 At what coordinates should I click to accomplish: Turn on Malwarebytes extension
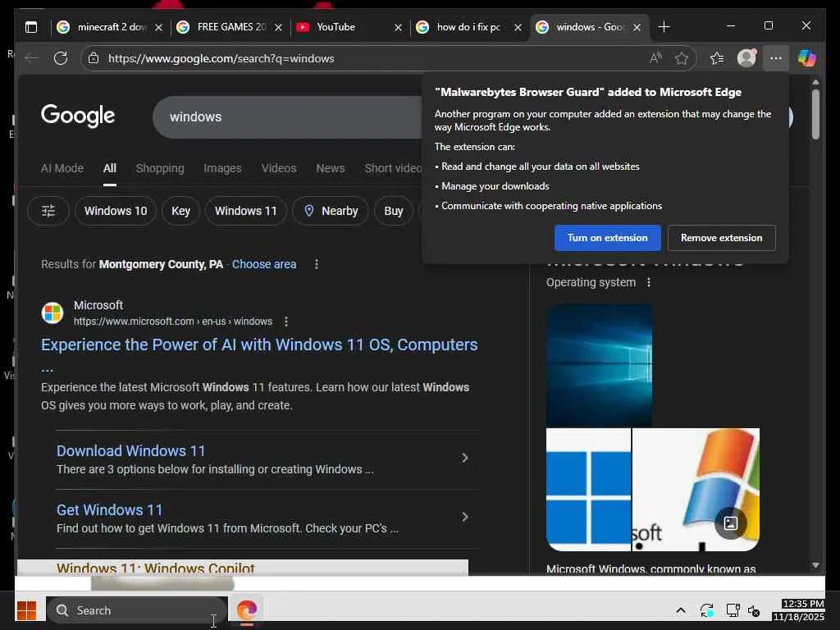[x=608, y=238]
